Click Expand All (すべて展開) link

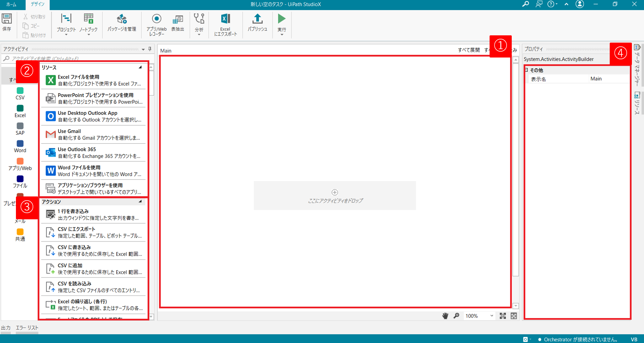tap(469, 50)
